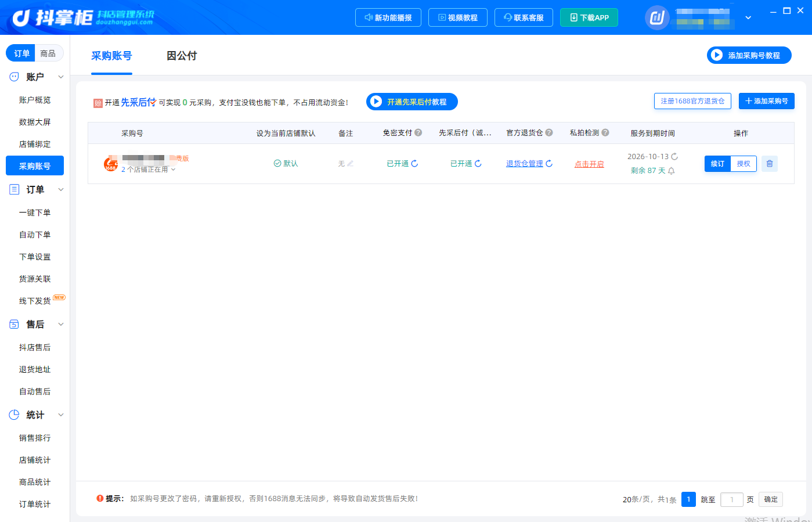Click 注册1688官方退货仓 button

click(x=692, y=101)
